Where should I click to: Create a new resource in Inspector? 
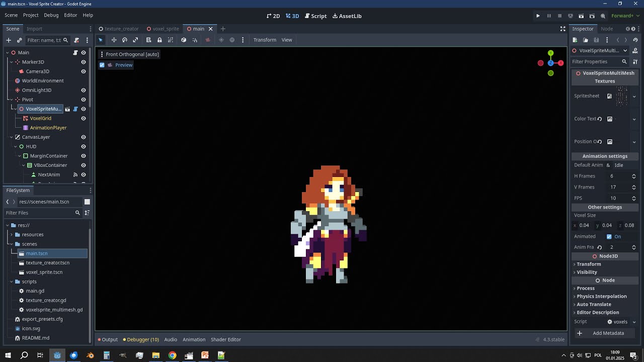[x=575, y=40]
